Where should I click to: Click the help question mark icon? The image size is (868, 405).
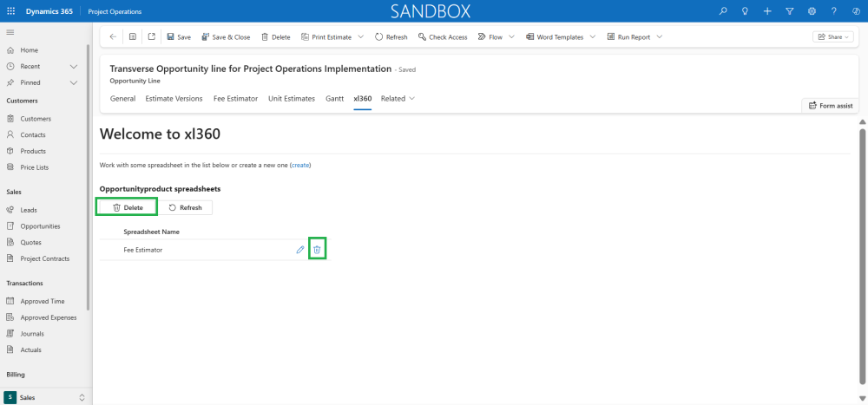[x=834, y=11]
